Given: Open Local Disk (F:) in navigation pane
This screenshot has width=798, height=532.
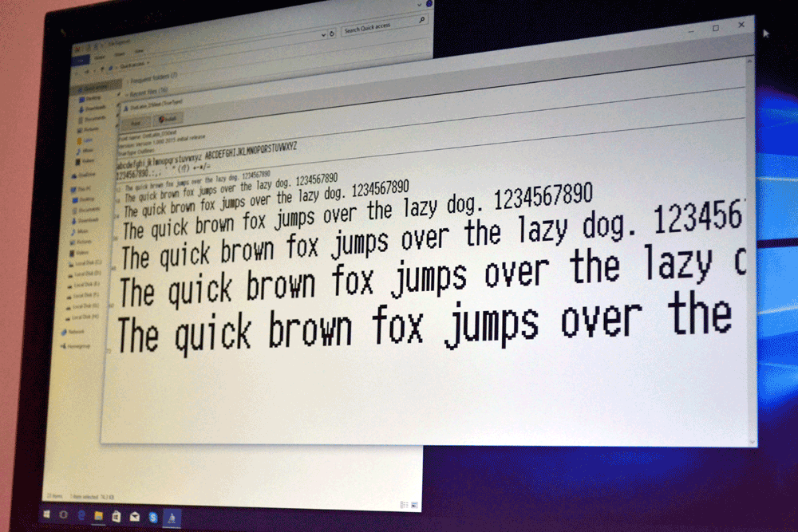Looking at the screenshot, I should pyautogui.click(x=83, y=295).
